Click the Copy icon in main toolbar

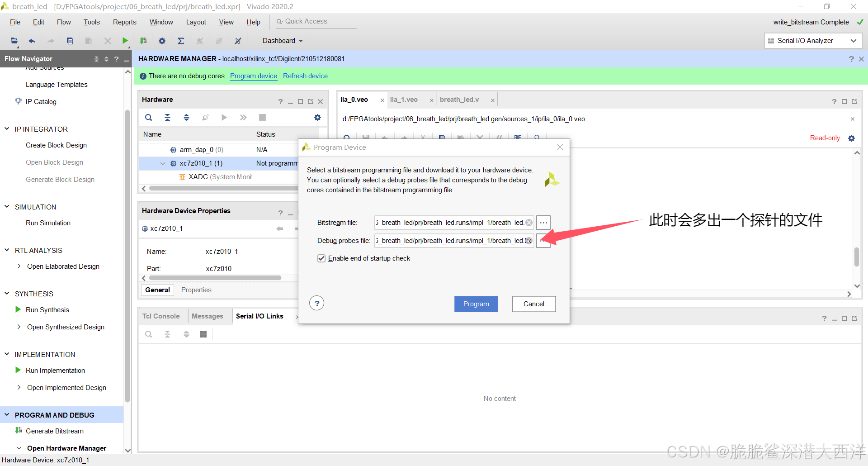(70, 41)
